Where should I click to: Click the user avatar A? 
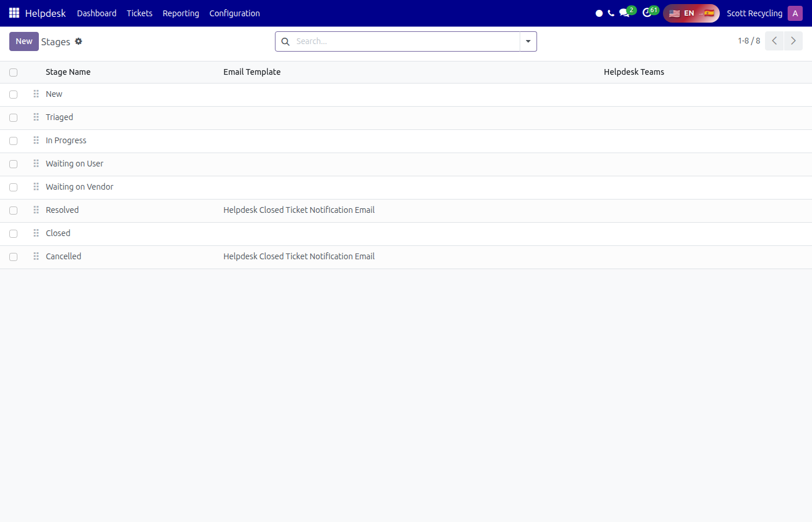tap(795, 13)
